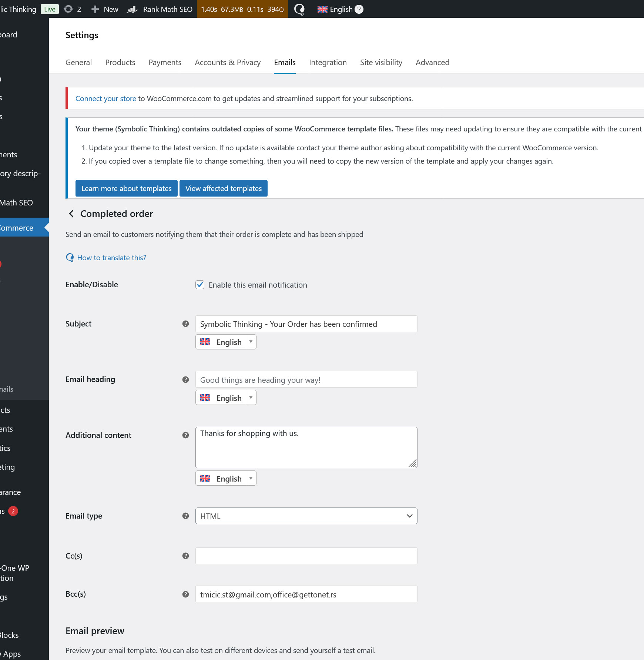Click the WPML icon beside translation help link

pos(70,258)
